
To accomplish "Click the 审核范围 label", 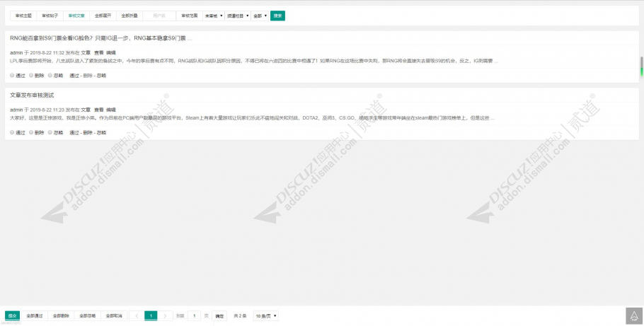I will point(190,16).
